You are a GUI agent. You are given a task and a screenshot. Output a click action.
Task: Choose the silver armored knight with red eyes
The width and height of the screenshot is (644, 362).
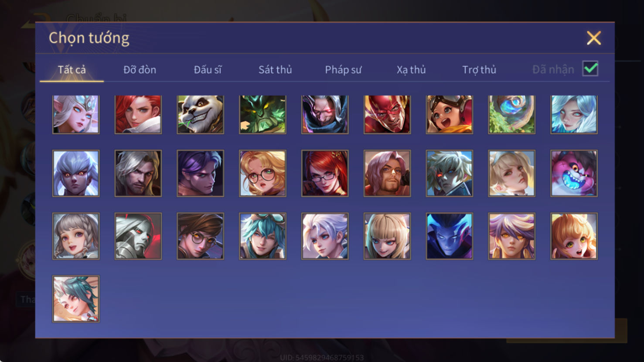pos(138,236)
